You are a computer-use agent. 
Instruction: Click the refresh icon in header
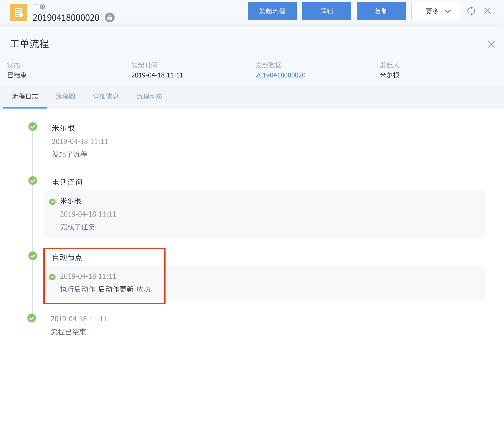(471, 11)
